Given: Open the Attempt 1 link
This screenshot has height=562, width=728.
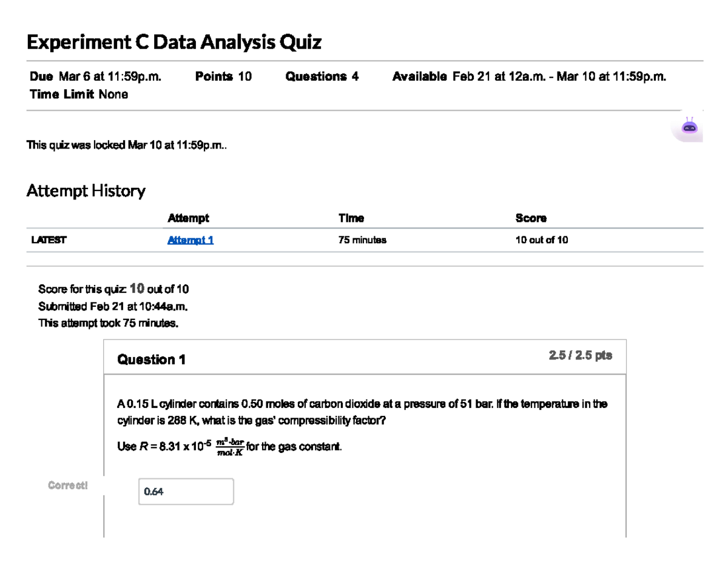Looking at the screenshot, I should [190, 239].
